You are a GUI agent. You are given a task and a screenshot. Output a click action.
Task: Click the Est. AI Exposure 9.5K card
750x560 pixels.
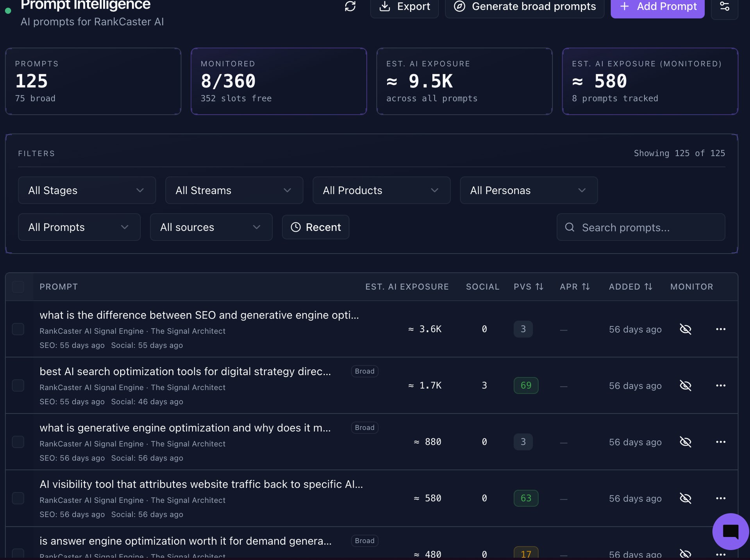[464, 81]
